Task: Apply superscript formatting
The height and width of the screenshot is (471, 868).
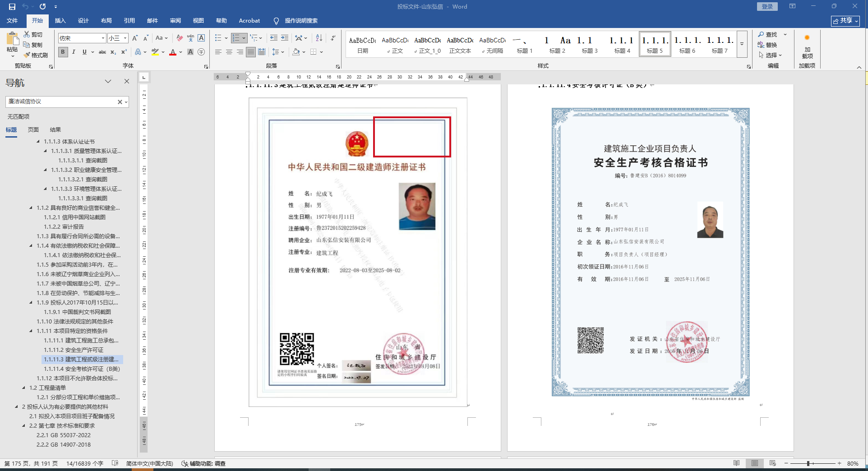Action: coord(124,52)
